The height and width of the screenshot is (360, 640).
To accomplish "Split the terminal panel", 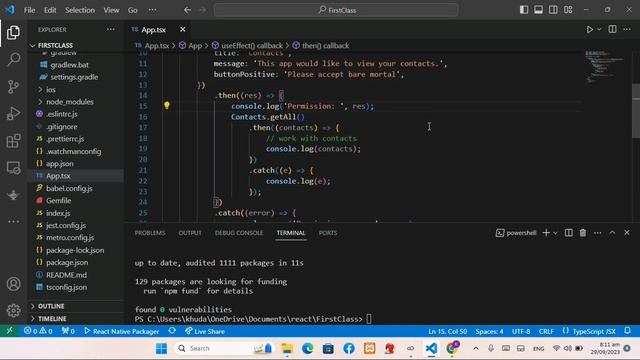I will 569,233.
